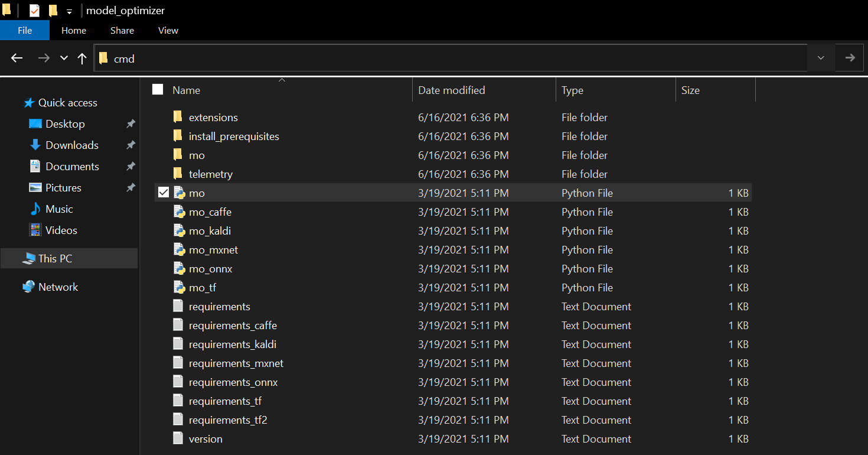This screenshot has height=455, width=868.
Task: Click the mo_kaldi Python file icon
Action: coord(179,230)
